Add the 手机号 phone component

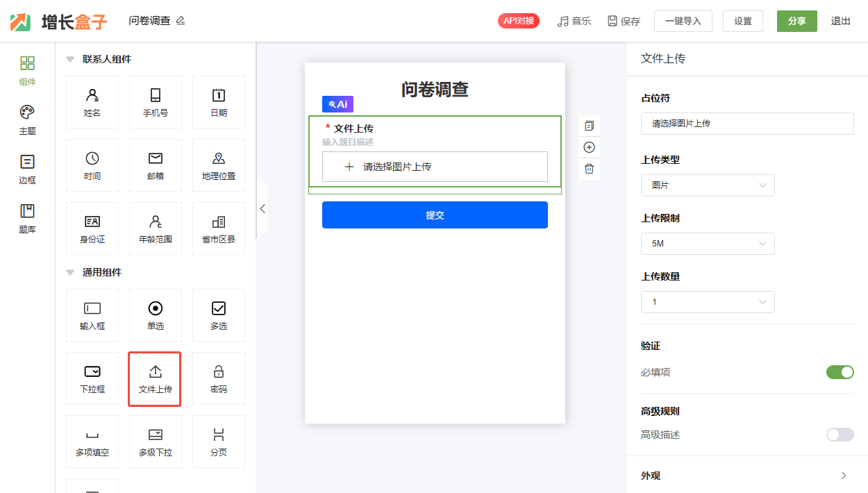click(x=156, y=102)
